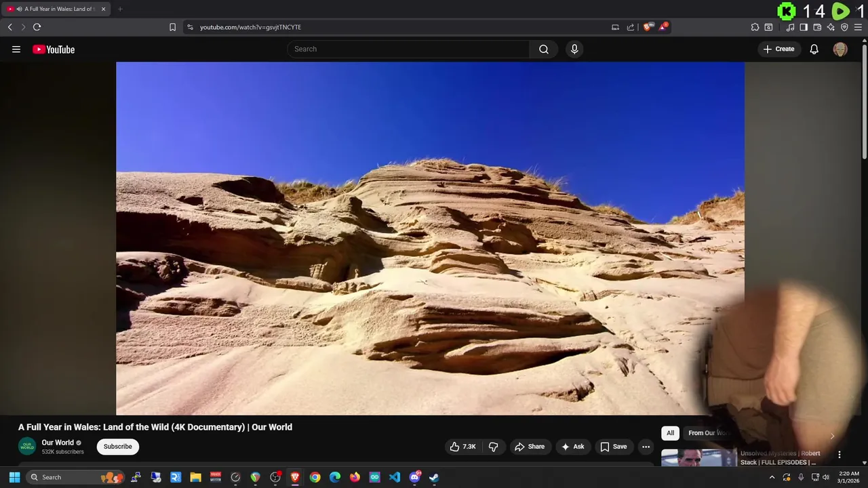The width and height of the screenshot is (868, 488).
Task: Open Unsolved Mysteries Robert Stack video title
Action: (780, 457)
